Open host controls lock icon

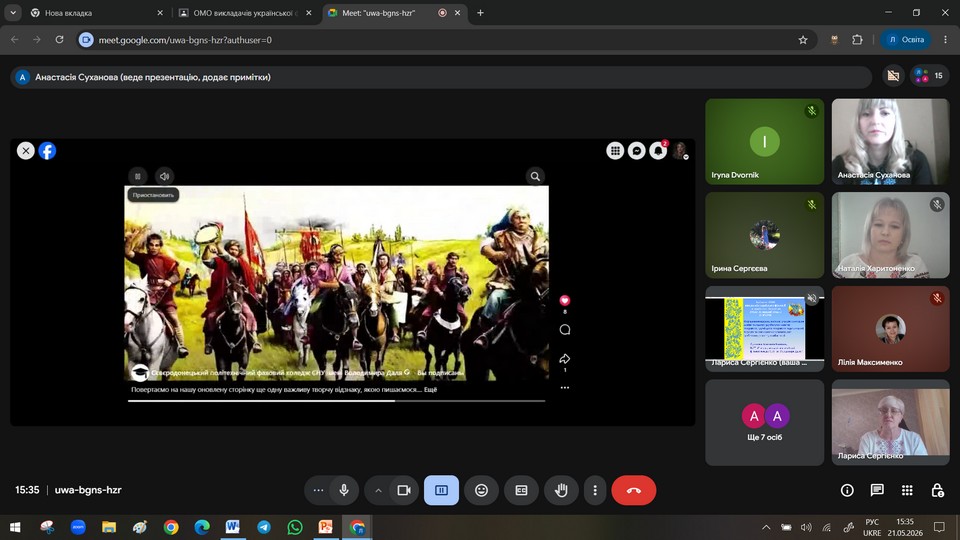point(937,490)
